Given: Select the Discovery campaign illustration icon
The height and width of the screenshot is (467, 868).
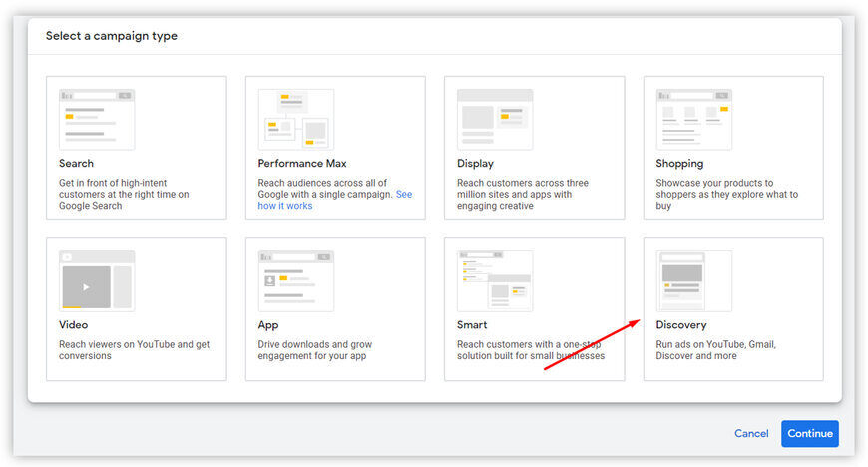Looking at the screenshot, I should tap(694, 280).
